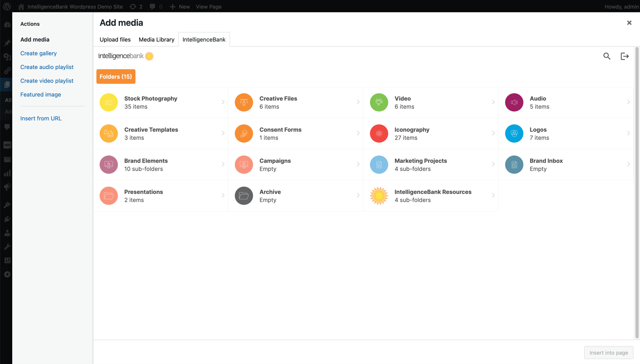Open the Create gallery link
Screen dimensions: 640x364
pos(38,53)
